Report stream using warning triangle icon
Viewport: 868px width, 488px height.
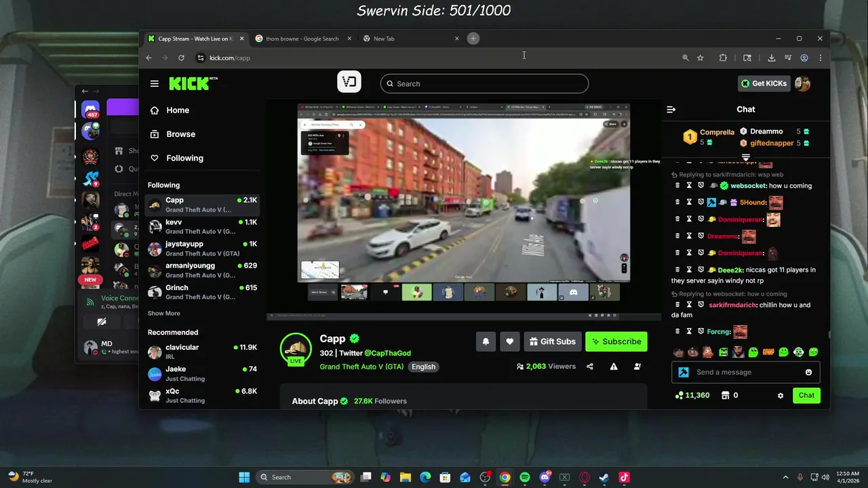point(614,367)
